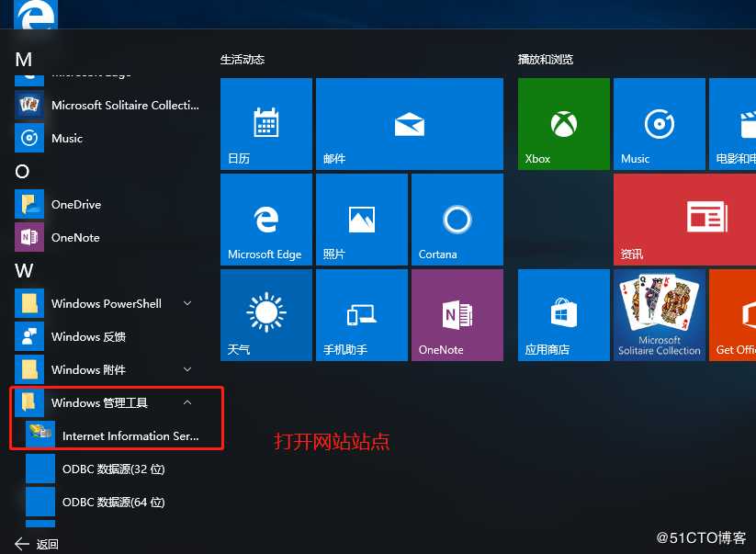Image resolution: width=756 pixels, height=554 pixels.
Task: Click the Music app icon in the list
Action: coord(29,138)
